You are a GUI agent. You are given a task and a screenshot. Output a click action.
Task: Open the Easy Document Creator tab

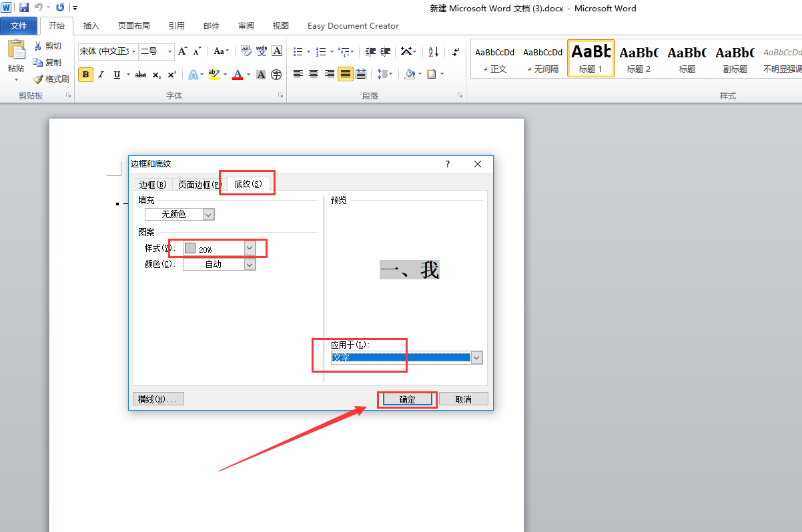pyautogui.click(x=353, y=26)
